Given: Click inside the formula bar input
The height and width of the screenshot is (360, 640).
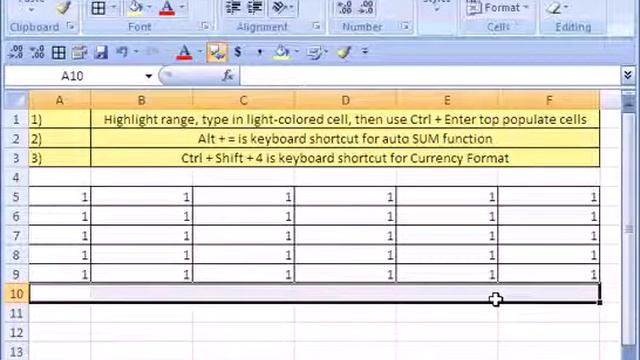Looking at the screenshot, I should point(430,76).
